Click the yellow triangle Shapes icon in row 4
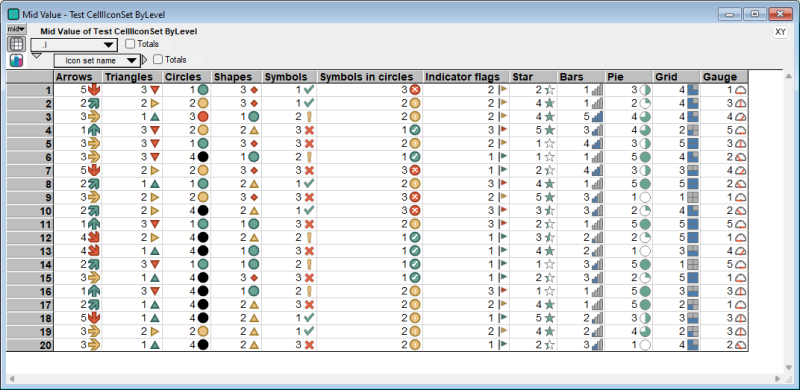Viewport: 800px width, 390px height. pyautogui.click(x=254, y=130)
